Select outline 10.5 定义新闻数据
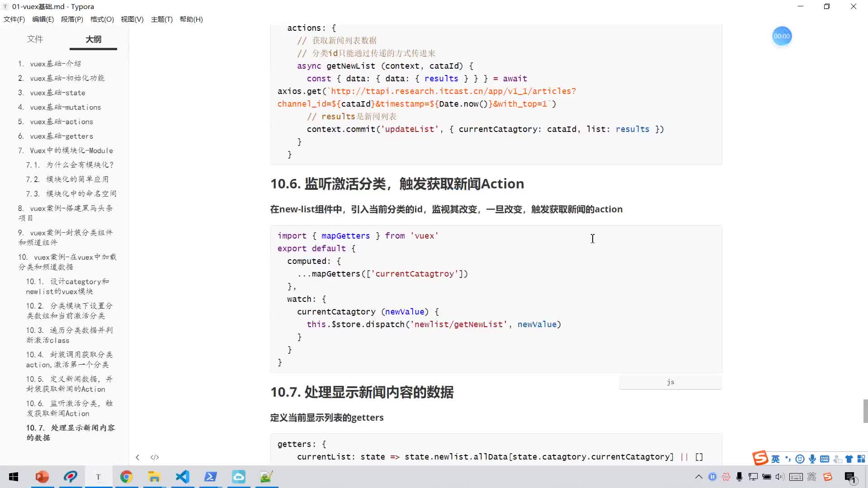 70,384
